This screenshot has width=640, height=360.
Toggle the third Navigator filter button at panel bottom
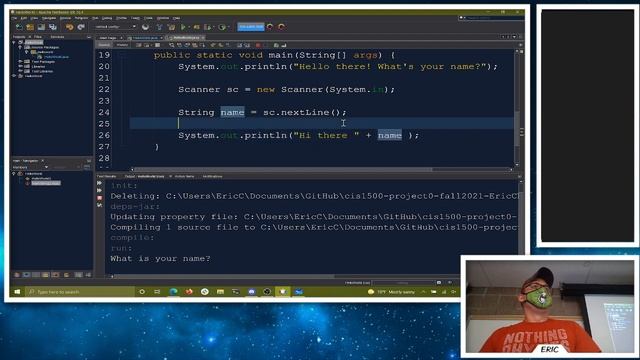[36, 275]
